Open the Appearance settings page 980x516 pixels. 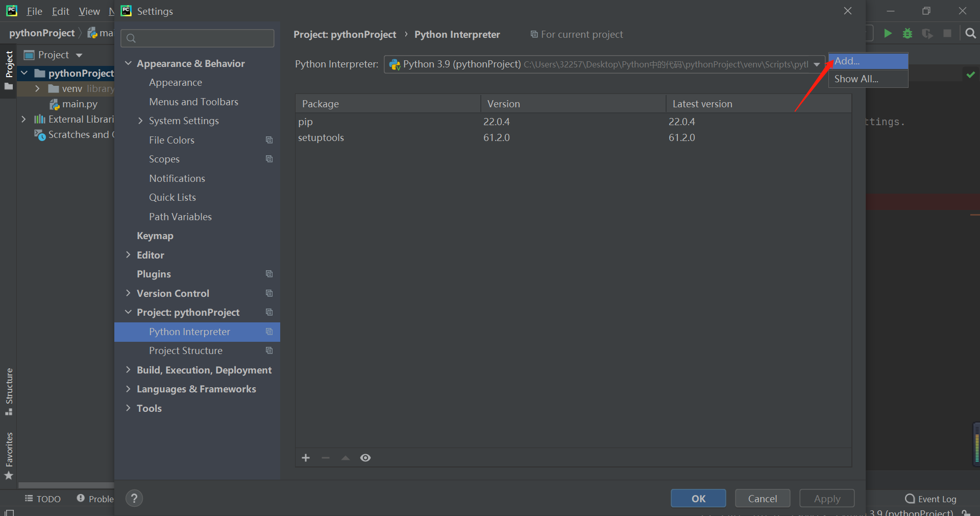[x=176, y=83]
